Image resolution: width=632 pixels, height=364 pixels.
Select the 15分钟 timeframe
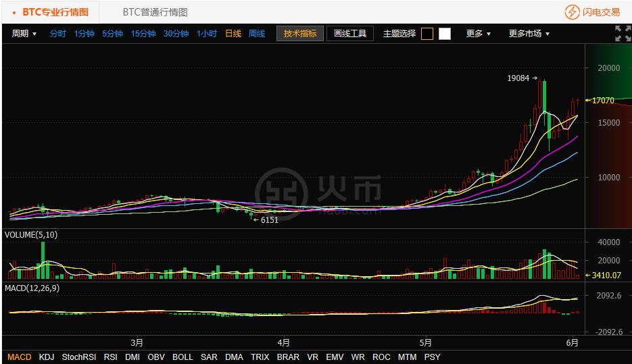[143, 34]
